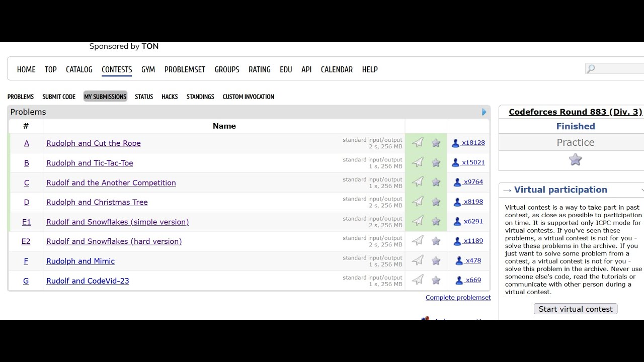Open solved-by user icon x18128
The height and width of the screenshot is (362, 644).
(455, 143)
